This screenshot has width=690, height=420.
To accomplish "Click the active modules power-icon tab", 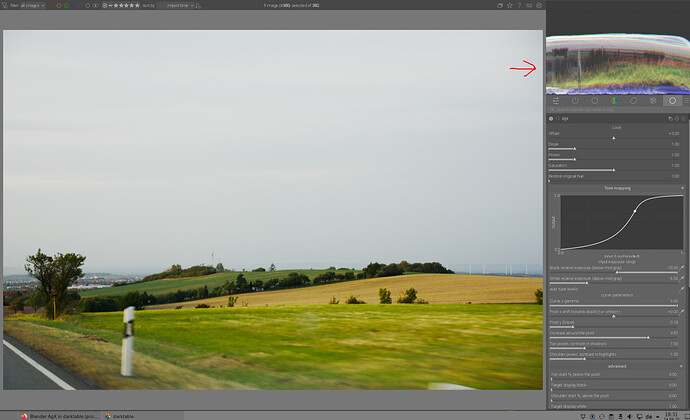I will (575, 100).
